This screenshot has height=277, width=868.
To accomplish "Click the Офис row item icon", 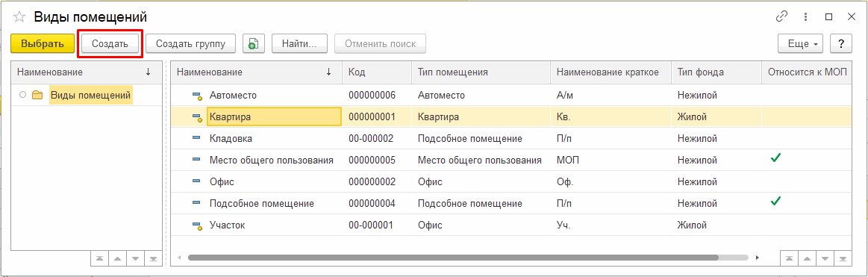I will tap(196, 181).
